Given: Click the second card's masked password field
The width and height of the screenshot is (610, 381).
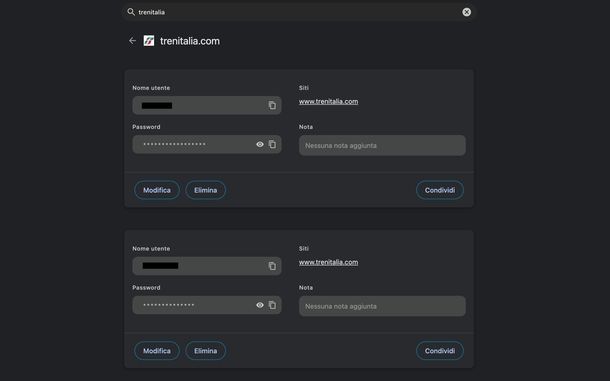Looking at the screenshot, I should click(207, 305).
